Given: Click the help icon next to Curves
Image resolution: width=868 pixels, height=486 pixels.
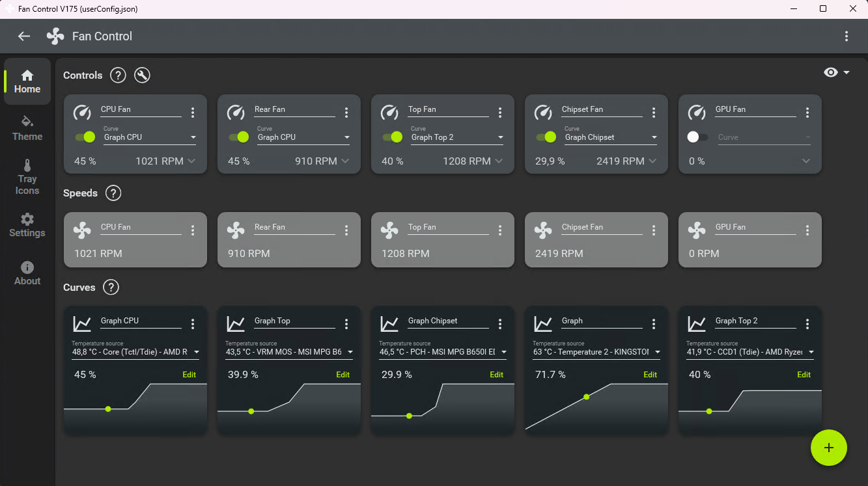Looking at the screenshot, I should [x=111, y=287].
